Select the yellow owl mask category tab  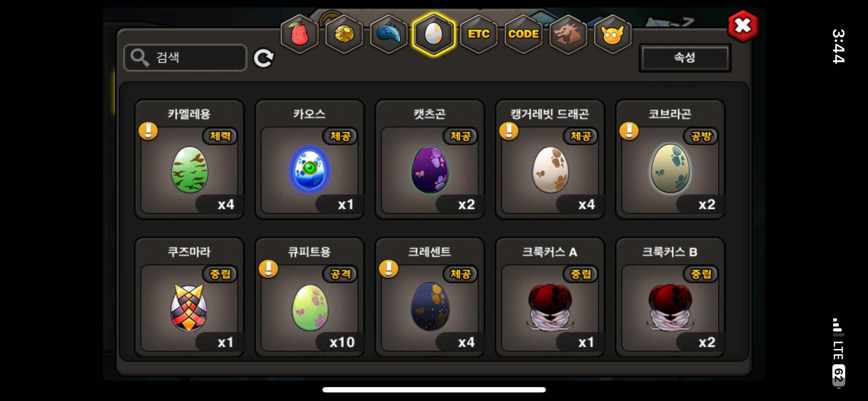click(x=613, y=34)
